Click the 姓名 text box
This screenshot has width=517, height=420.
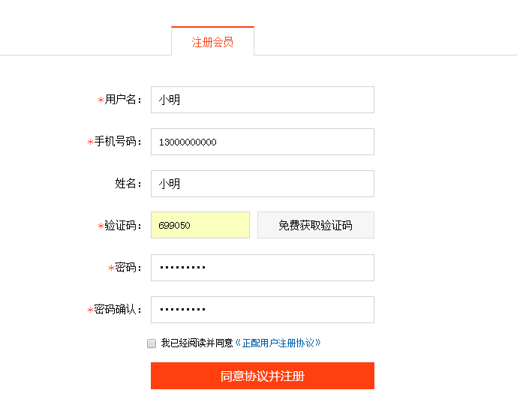[x=262, y=184]
